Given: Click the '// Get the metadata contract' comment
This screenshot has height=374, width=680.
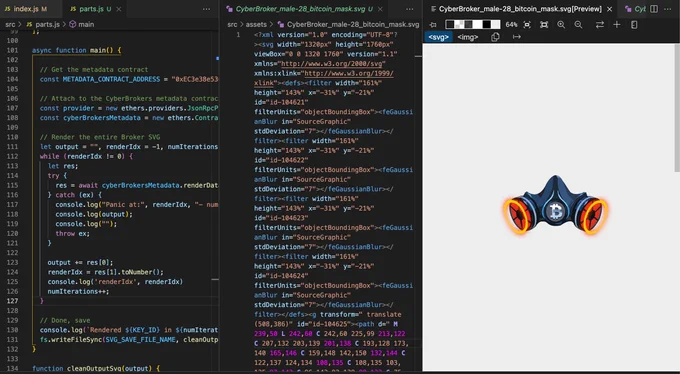Looking at the screenshot, I should pos(94,69).
